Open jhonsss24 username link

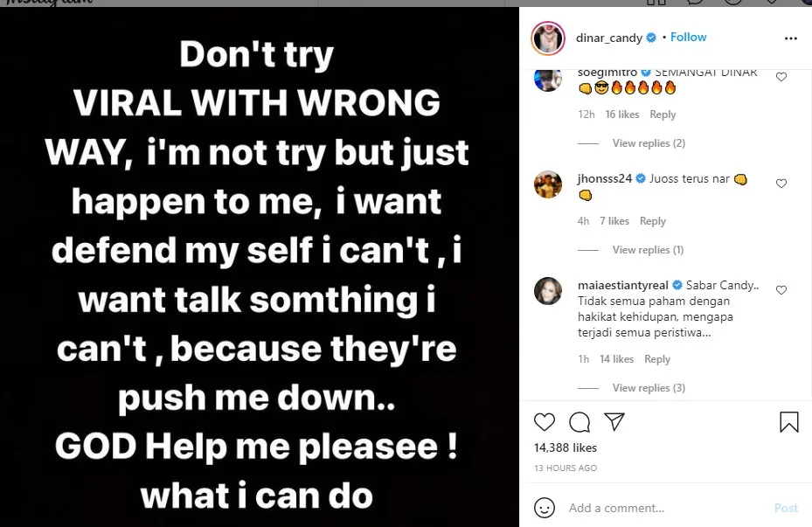pyautogui.click(x=604, y=178)
